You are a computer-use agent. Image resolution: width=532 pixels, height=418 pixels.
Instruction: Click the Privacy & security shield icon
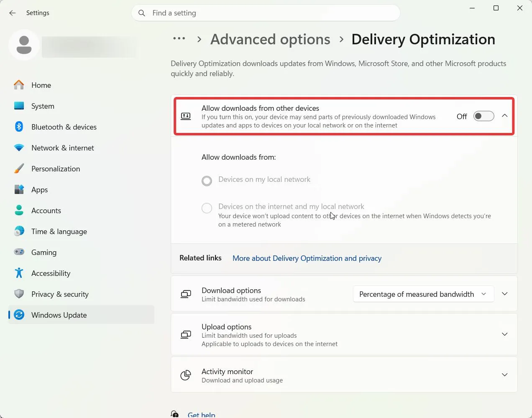tap(19, 294)
